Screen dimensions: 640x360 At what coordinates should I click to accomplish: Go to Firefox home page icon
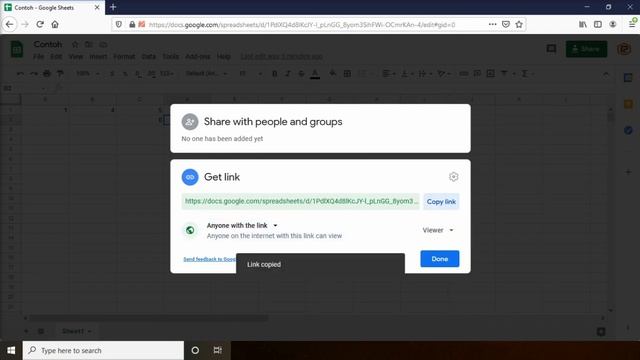(x=55, y=24)
